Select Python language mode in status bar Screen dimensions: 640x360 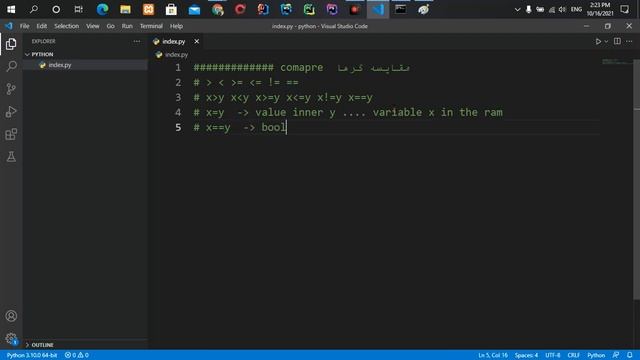[596, 355]
